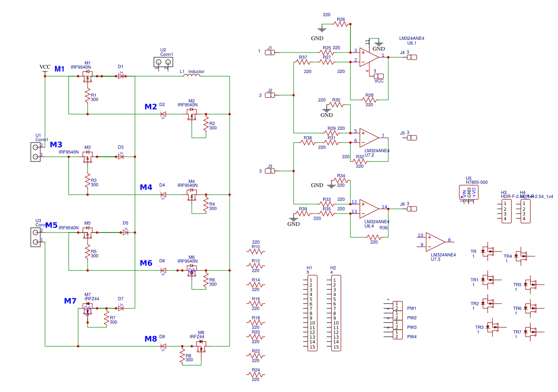Select diode D1 next to M1
Viewport: 558px width, 392px height.
pos(121,76)
